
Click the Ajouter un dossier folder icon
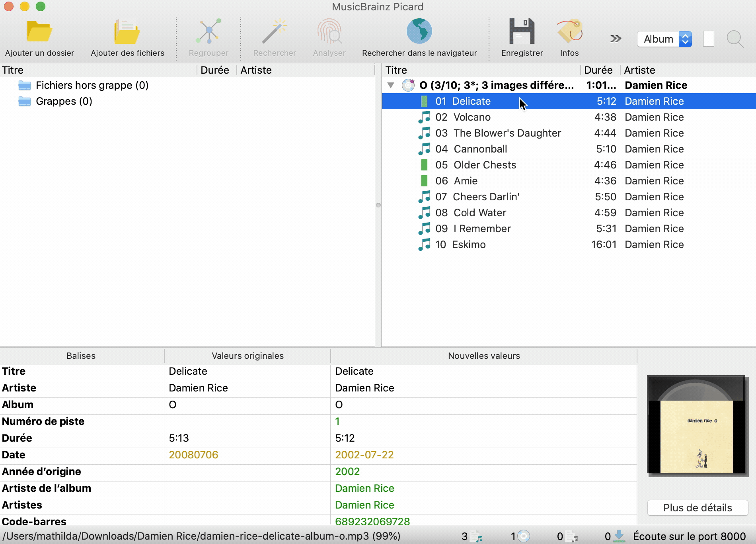(x=39, y=31)
